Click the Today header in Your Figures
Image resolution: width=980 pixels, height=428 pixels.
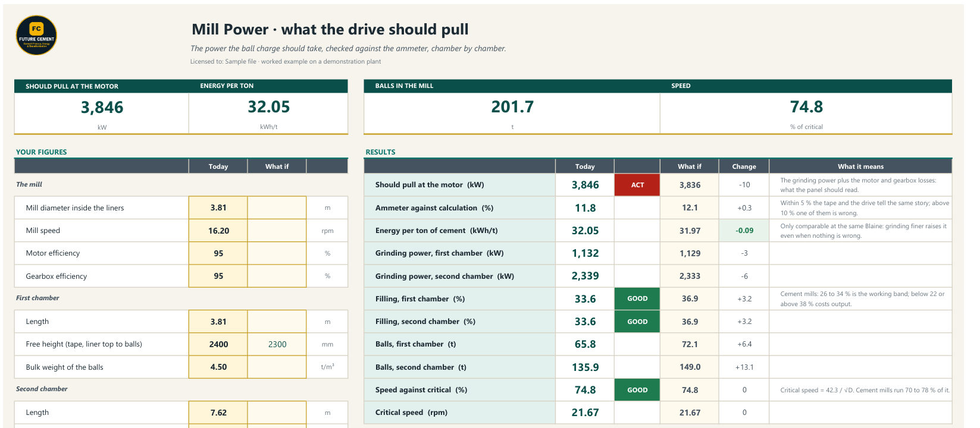click(218, 166)
